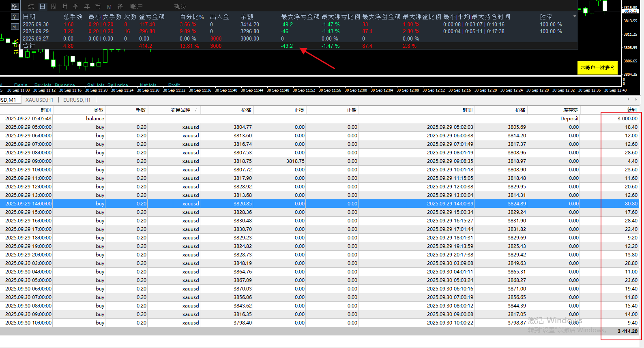Click the yellow 本账户一键清仓 button
The image size is (644, 348).
(x=597, y=68)
